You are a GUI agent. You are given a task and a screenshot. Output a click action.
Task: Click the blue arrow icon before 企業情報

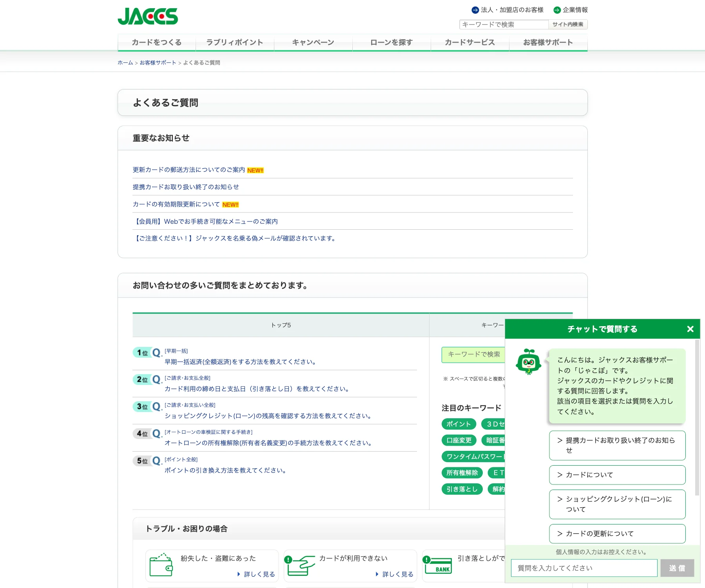pyautogui.click(x=557, y=10)
